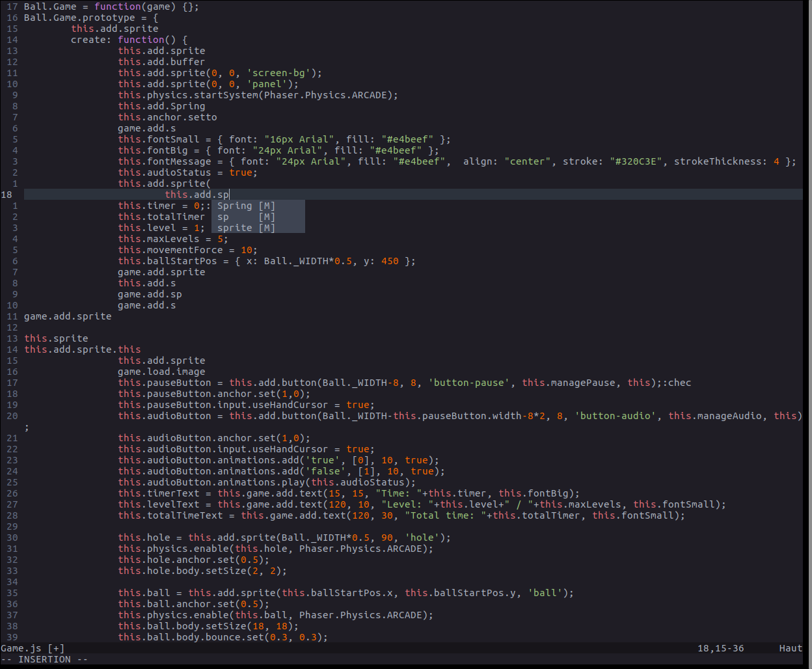
Task: Click 'this.movementForce = 10;' line
Action: click(x=187, y=250)
